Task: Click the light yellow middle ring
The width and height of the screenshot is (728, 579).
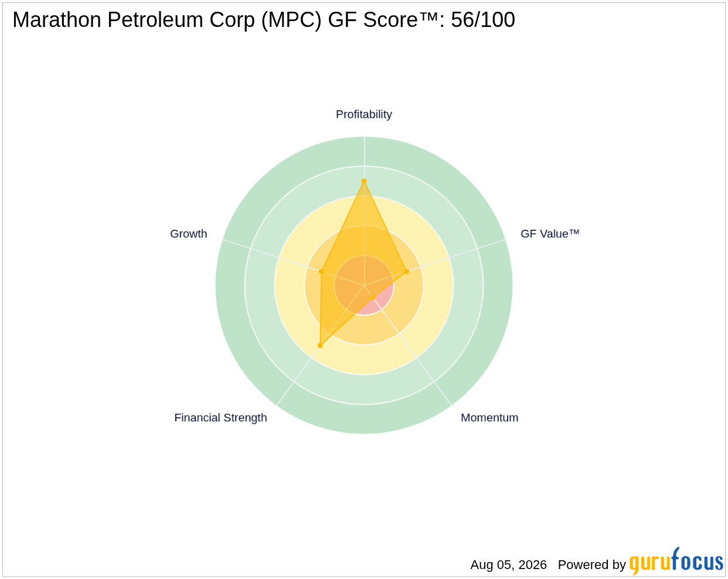Action: click(364, 360)
